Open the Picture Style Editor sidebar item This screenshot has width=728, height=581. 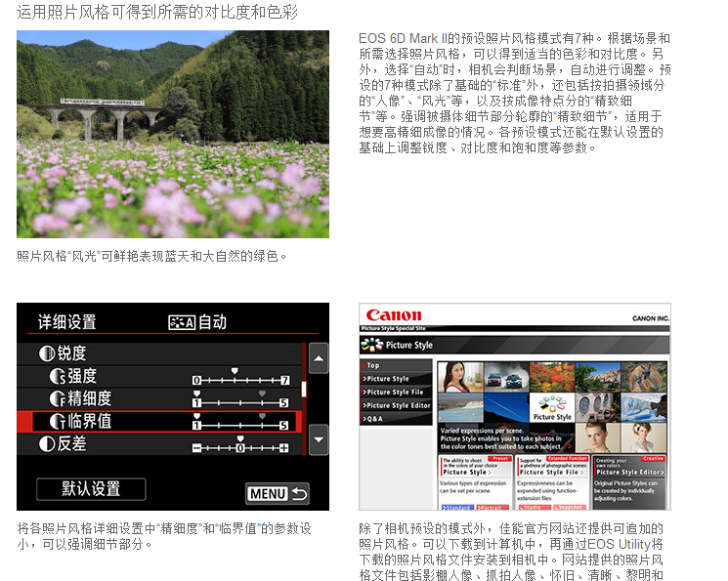pos(396,405)
